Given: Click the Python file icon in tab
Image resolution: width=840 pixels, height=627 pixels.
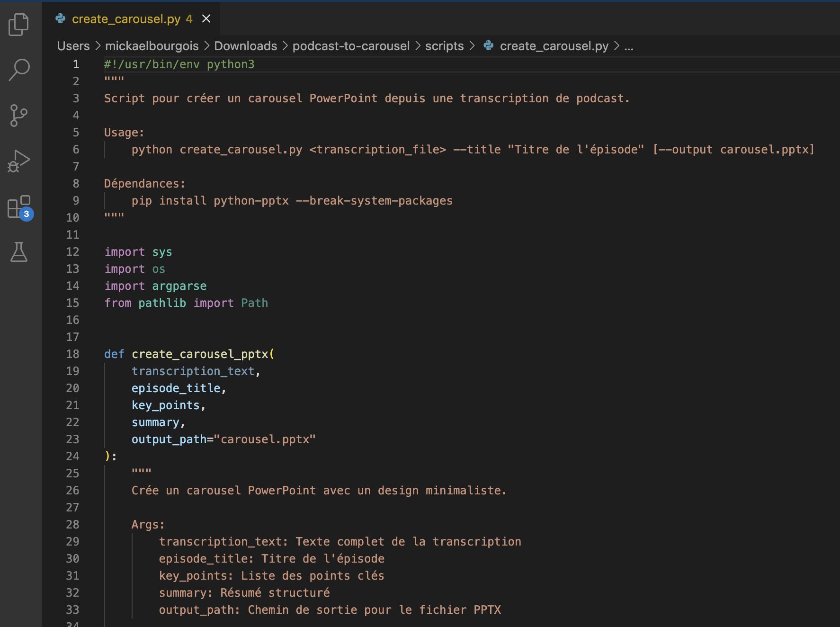Looking at the screenshot, I should [61, 19].
